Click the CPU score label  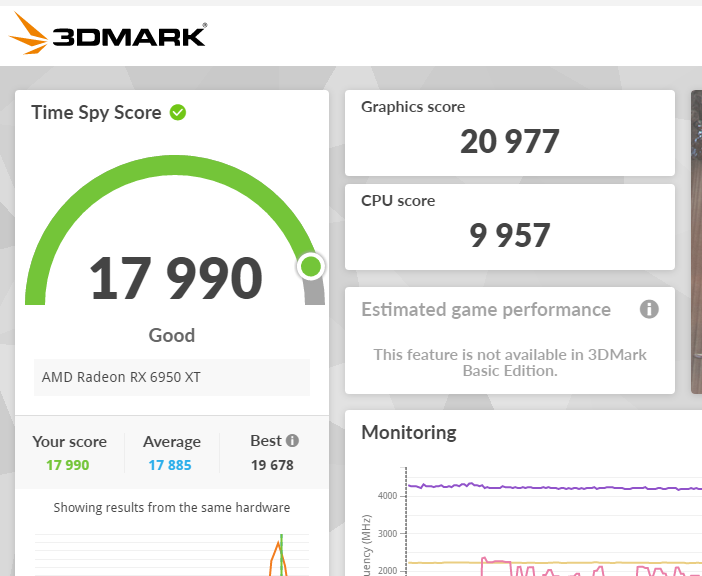398,201
